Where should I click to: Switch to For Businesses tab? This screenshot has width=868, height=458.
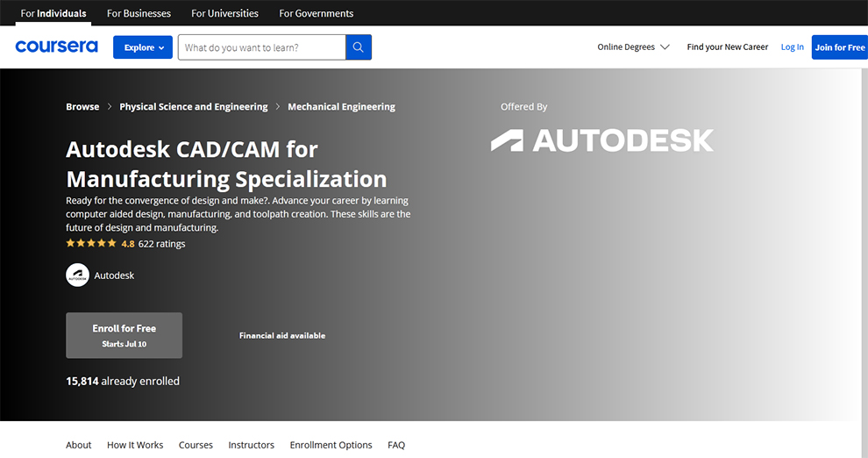[139, 13]
